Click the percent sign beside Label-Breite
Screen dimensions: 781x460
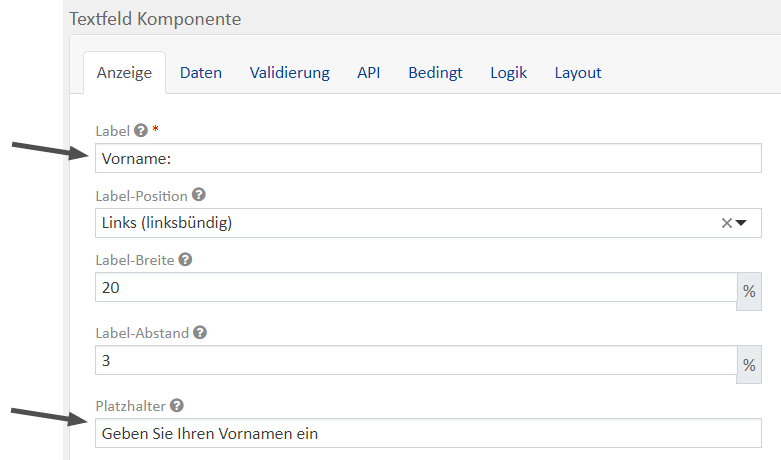point(749,291)
